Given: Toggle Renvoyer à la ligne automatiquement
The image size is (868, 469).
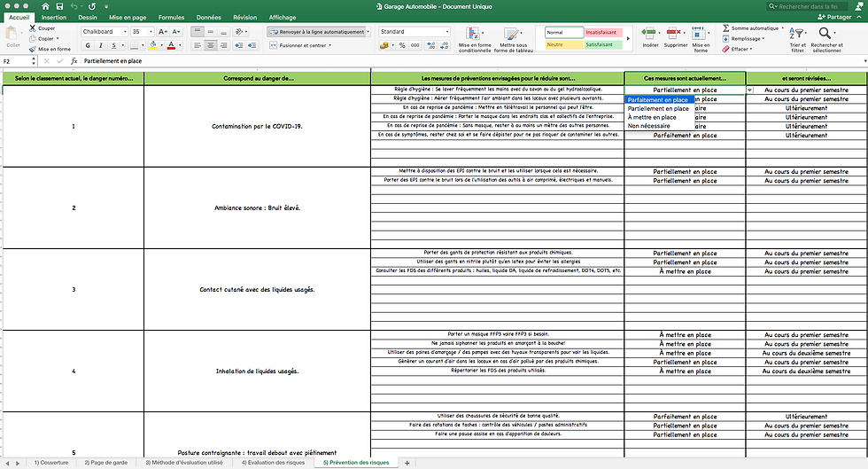Looking at the screenshot, I should pyautogui.click(x=317, y=32).
